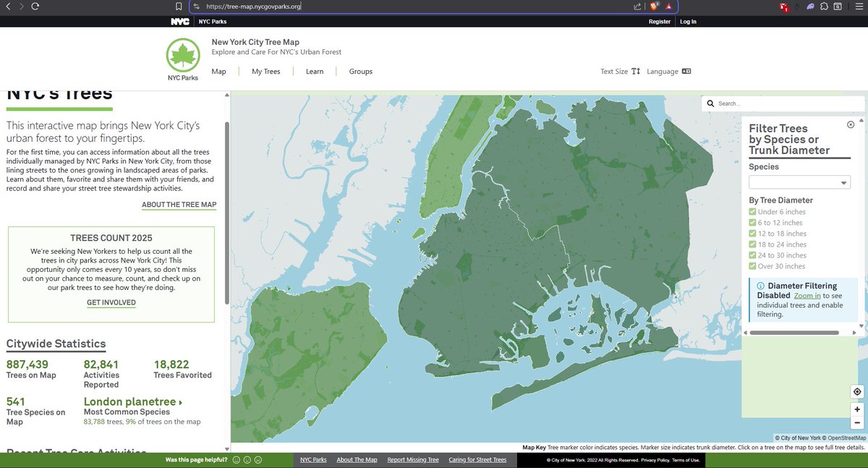Click the sad face feedback icon
868x468 pixels.
coord(258,460)
